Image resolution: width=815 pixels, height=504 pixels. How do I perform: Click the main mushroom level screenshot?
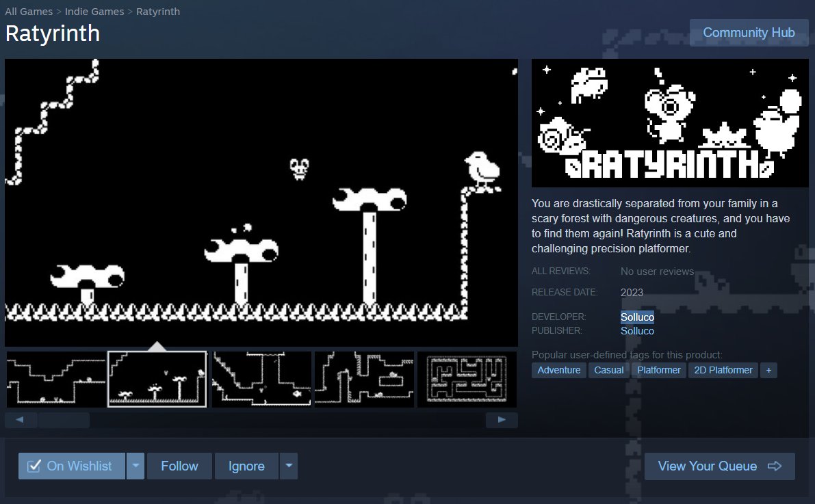261,202
